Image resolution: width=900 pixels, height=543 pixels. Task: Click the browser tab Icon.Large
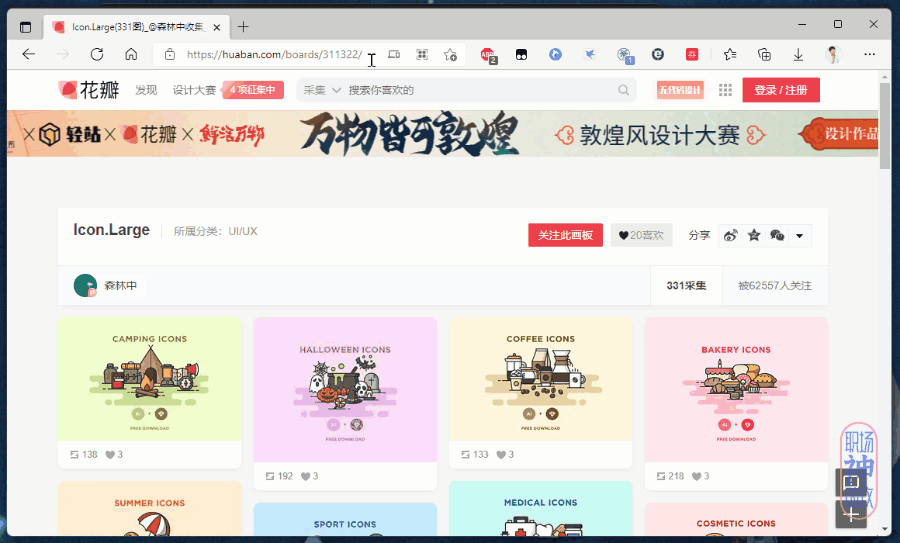(x=137, y=27)
